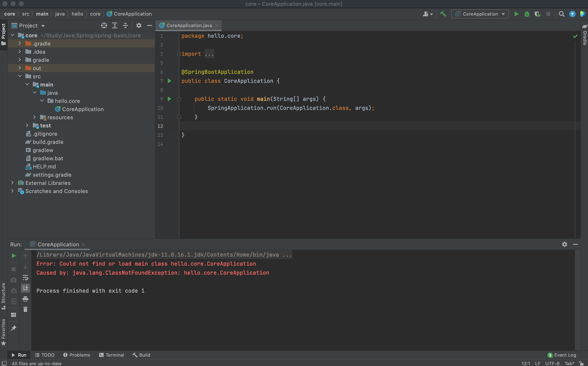The image size is (588, 366).
Task: Click run gutter icon beside class CoreApplication
Action: 169,81
